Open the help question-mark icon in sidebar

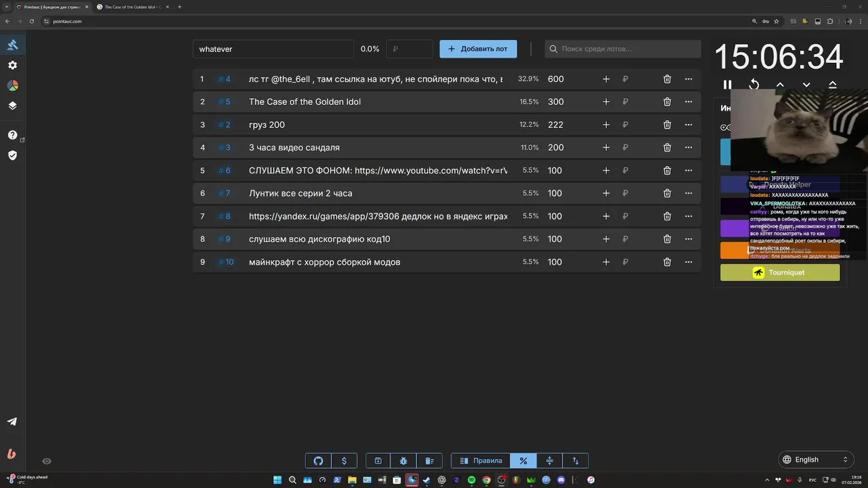click(x=12, y=135)
